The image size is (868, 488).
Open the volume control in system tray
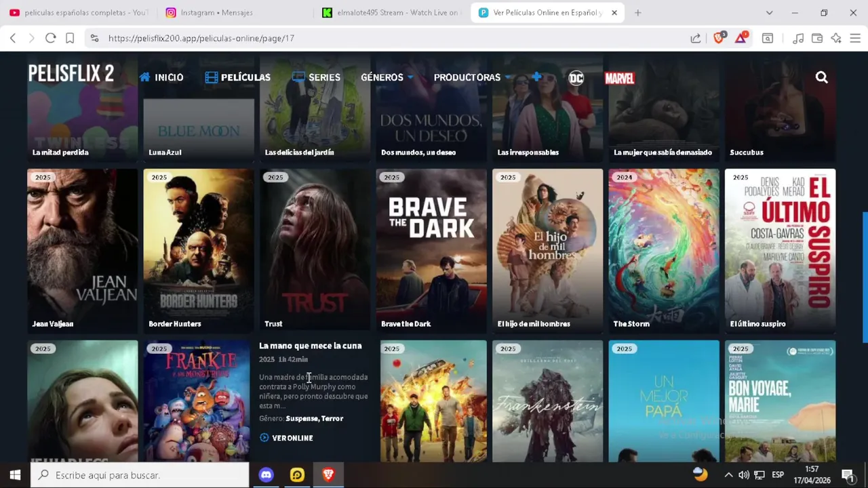pyautogui.click(x=744, y=475)
